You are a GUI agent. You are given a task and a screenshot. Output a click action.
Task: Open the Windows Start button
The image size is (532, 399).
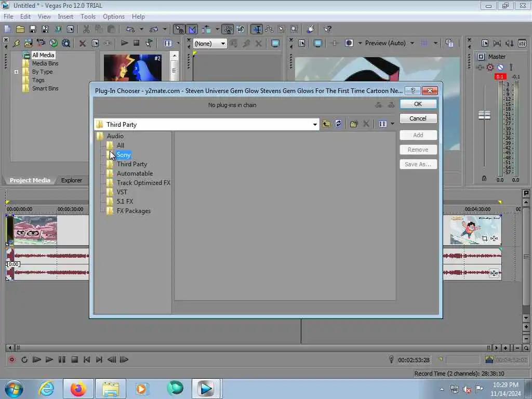point(14,389)
